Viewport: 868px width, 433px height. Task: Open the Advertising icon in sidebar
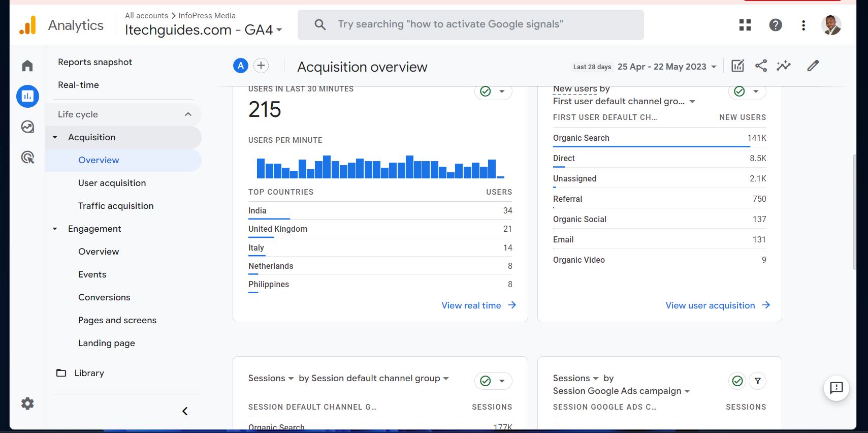click(27, 157)
